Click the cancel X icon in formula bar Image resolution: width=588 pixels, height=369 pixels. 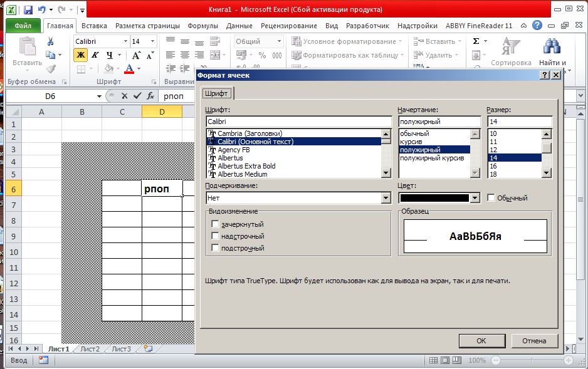pos(125,96)
